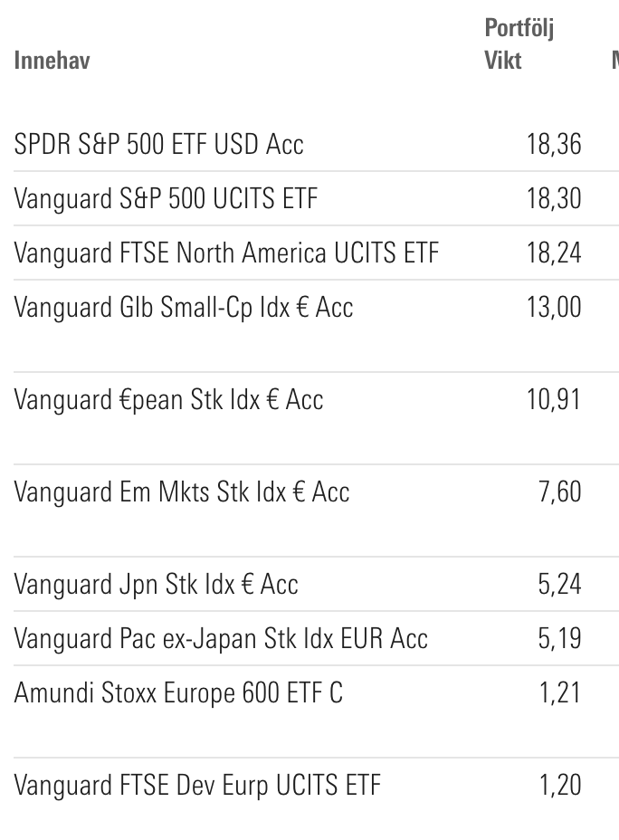Select the 18,24 portfolio weight cell
The image size is (619, 840).
point(554,253)
